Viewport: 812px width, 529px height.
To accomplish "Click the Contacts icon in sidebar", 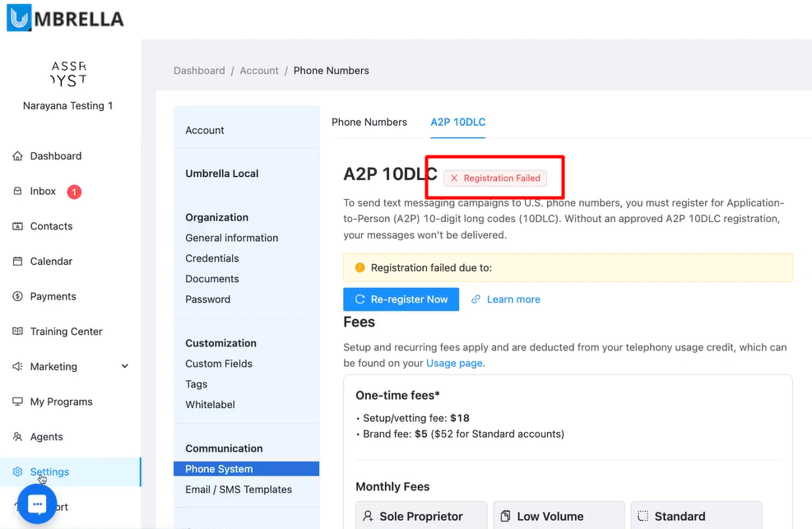I will pos(18,226).
